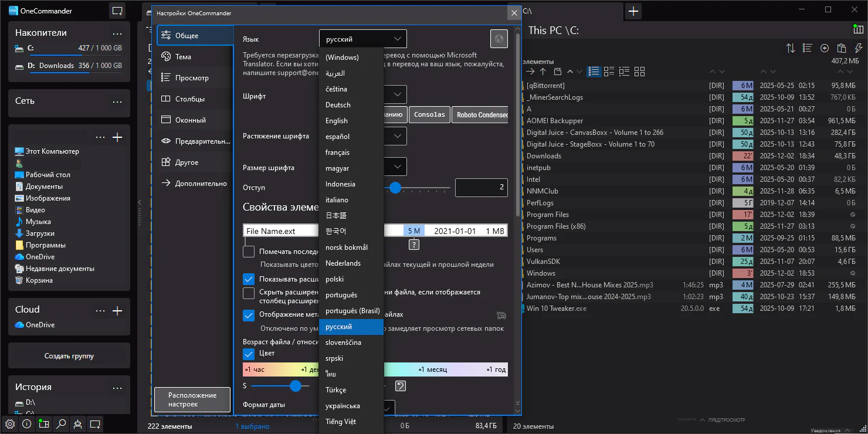Click the paste clipboard icon
This screenshot has width=868, height=434.
(x=842, y=48)
